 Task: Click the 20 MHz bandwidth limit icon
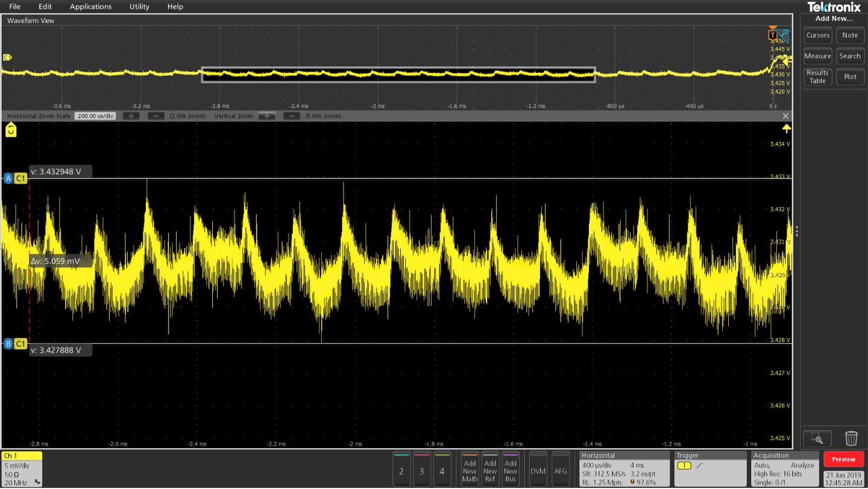coord(37,482)
